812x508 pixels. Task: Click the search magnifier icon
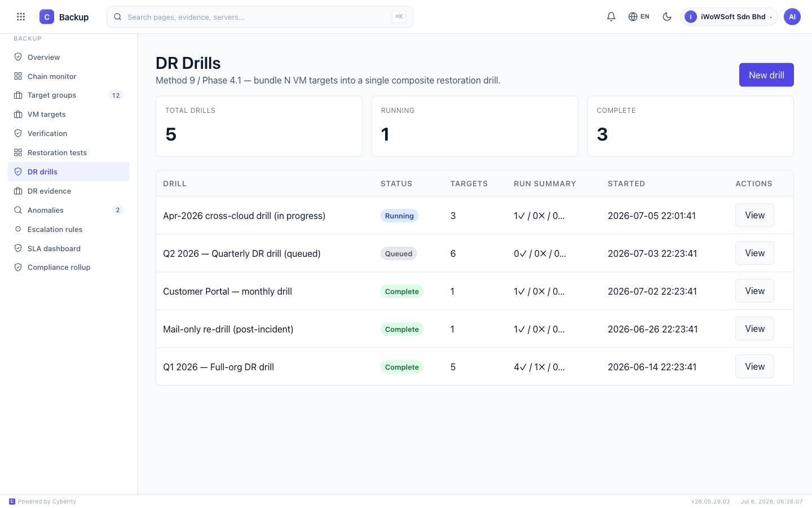[x=117, y=17]
